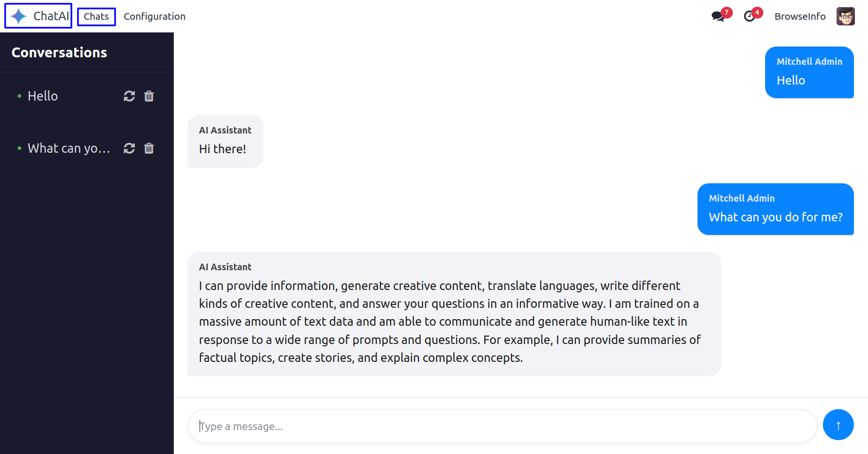Click the "Hi there!" AI Assistant reply
This screenshot has width=868, height=454.
[225, 141]
